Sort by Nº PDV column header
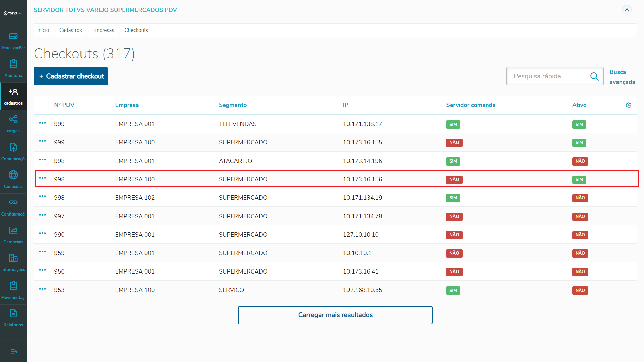 tap(64, 105)
